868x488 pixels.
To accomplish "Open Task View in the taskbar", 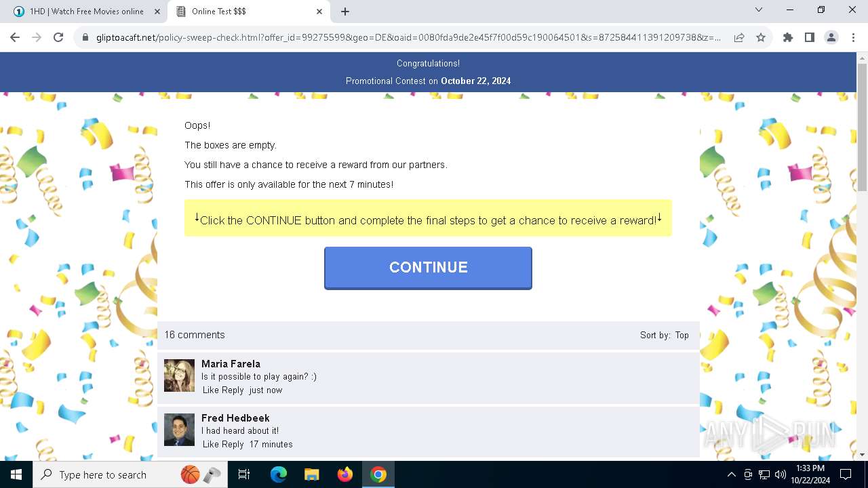I will (244, 474).
